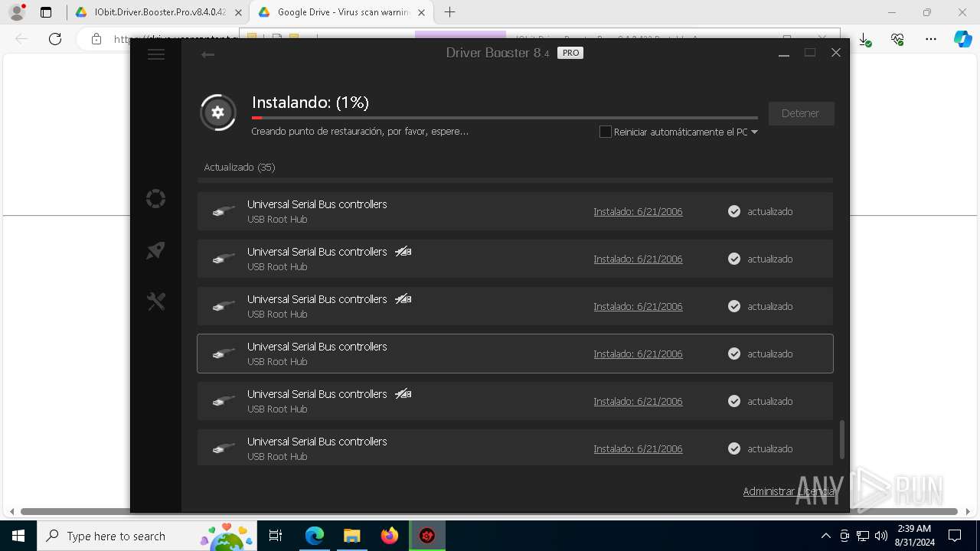This screenshot has height=551, width=980.
Task: Open the Windows Start menu
Action: tap(18, 536)
